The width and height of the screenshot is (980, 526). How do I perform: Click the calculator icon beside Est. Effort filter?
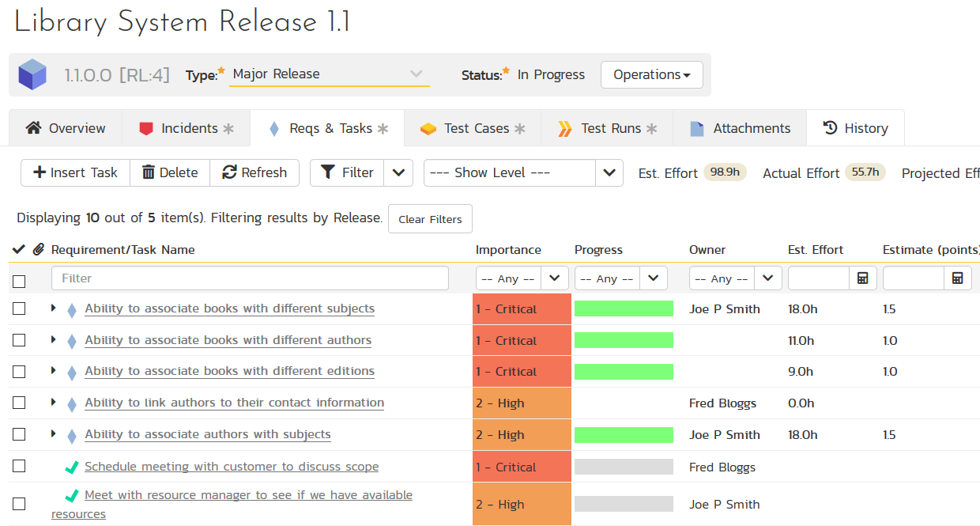[863, 278]
